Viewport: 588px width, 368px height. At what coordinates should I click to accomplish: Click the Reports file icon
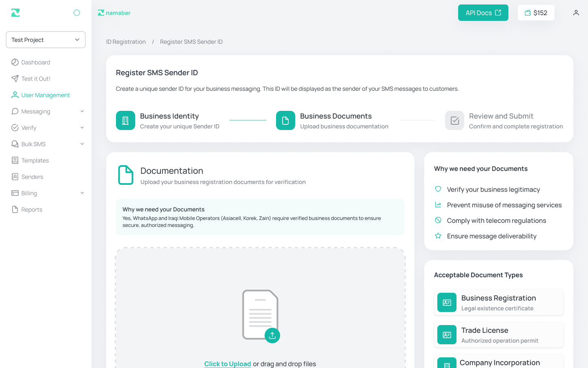15,209
